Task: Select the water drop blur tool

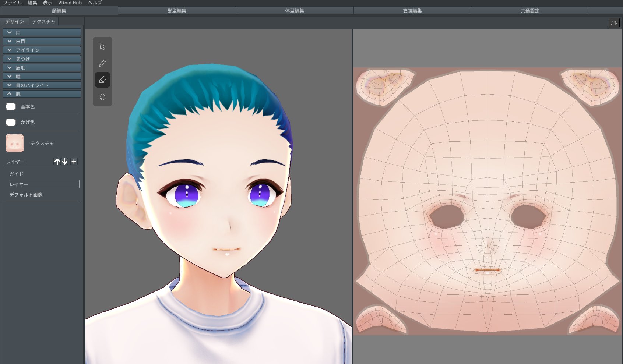Action: click(102, 96)
